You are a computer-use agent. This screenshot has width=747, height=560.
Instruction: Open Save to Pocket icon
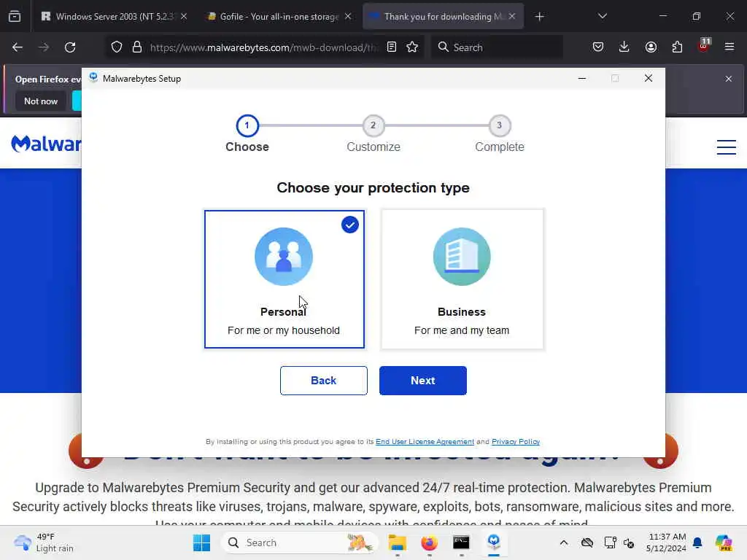click(x=598, y=47)
